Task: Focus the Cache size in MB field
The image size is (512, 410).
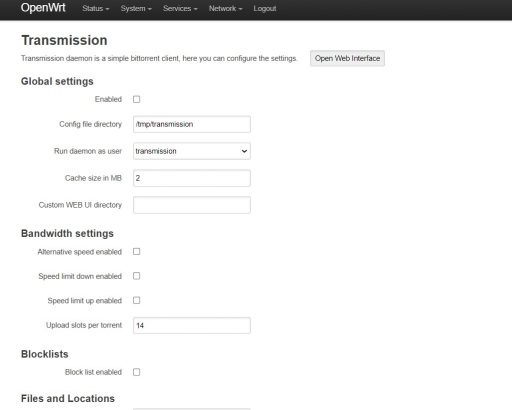Action: coord(192,178)
